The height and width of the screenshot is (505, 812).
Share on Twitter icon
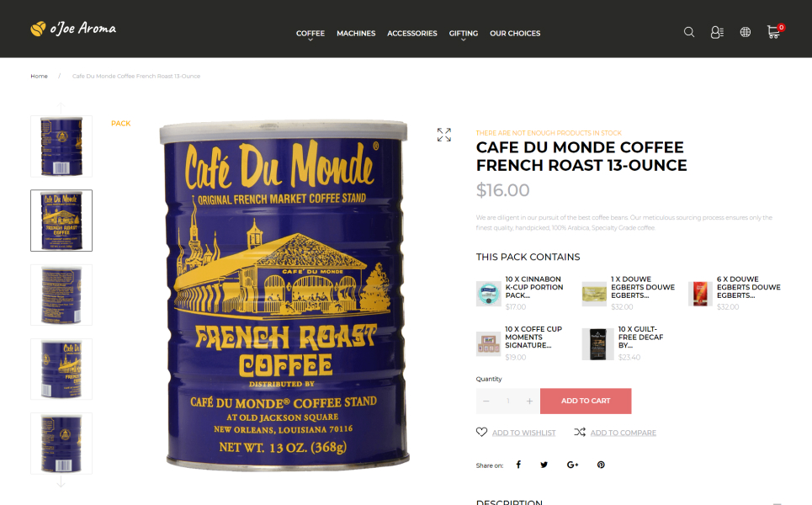(544, 465)
